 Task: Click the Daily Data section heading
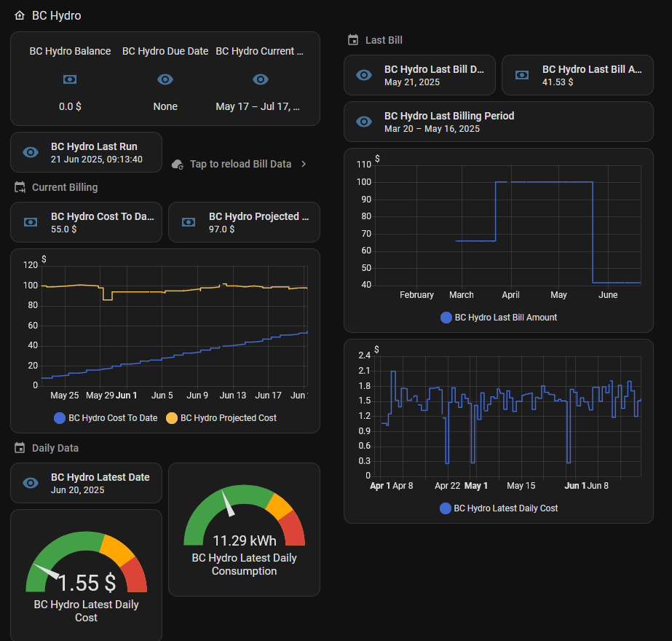[x=55, y=448]
